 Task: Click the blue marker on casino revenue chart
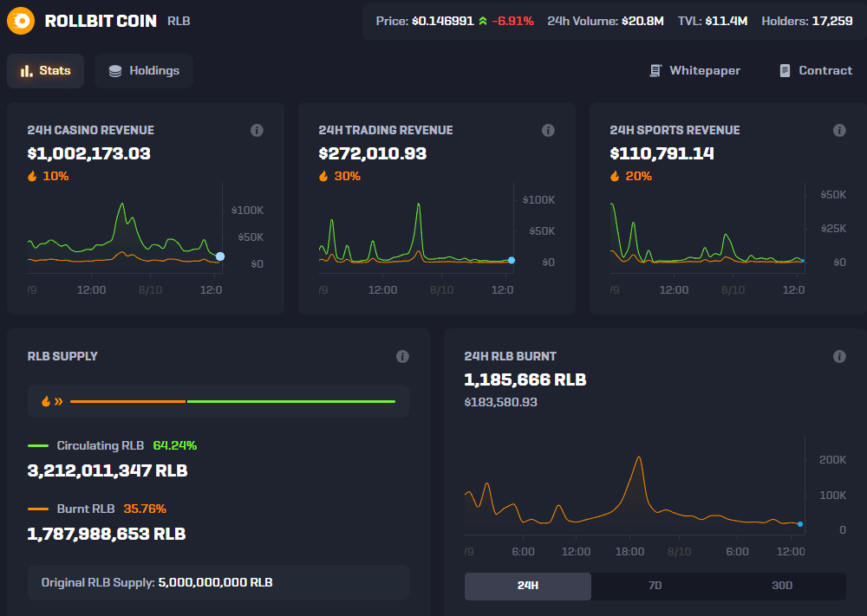point(219,256)
